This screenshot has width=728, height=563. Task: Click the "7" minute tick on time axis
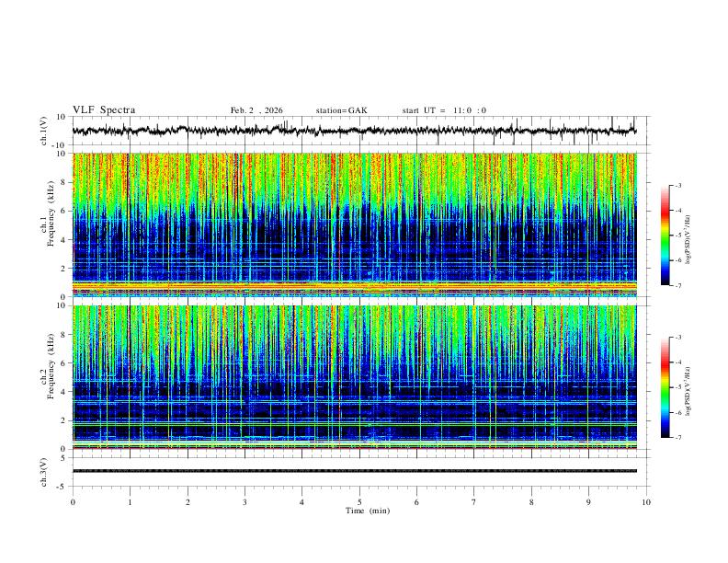[474, 502]
